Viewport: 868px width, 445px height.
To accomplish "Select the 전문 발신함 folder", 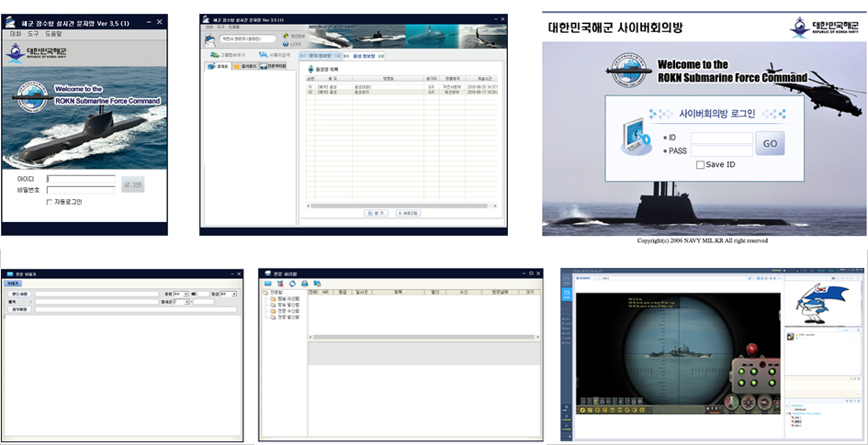I will coord(285,317).
